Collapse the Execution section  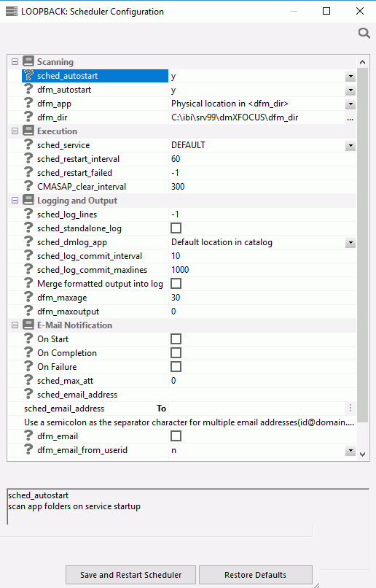click(15, 131)
